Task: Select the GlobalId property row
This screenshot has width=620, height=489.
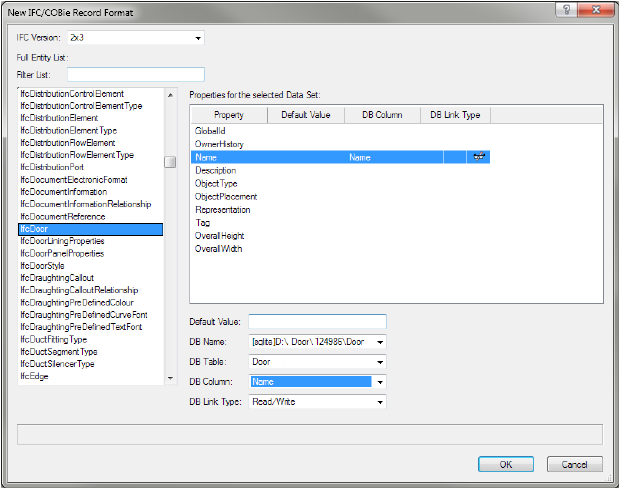Action: tap(211, 131)
